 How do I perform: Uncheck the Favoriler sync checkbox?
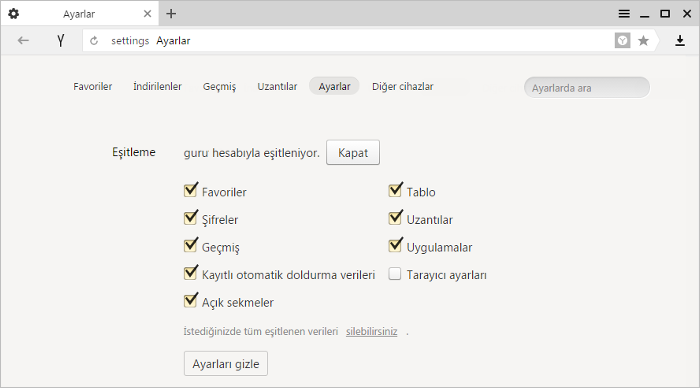pyautogui.click(x=191, y=190)
